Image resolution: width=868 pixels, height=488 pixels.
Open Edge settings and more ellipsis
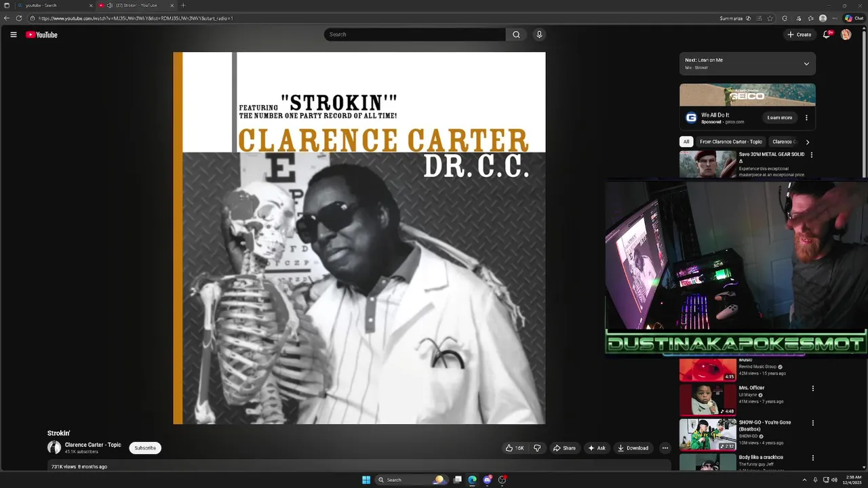(x=835, y=18)
